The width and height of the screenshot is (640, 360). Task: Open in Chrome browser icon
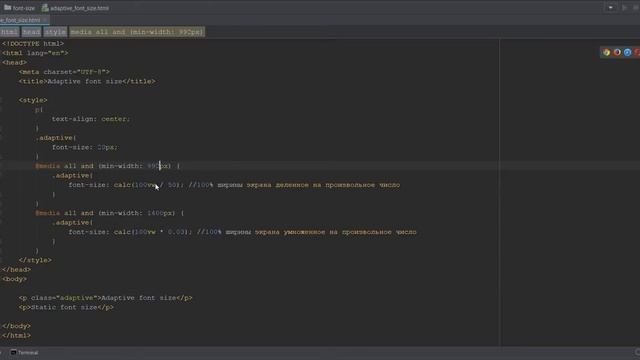(x=607, y=52)
